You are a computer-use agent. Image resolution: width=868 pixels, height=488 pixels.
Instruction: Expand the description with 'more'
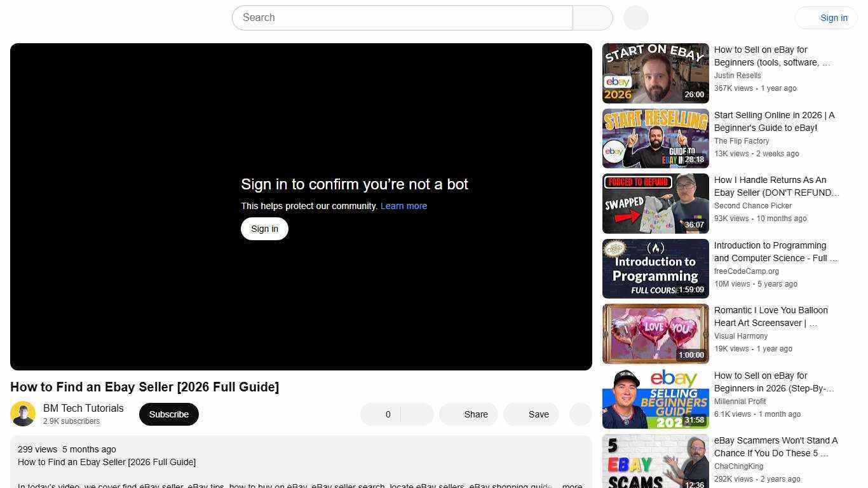coord(571,485)
